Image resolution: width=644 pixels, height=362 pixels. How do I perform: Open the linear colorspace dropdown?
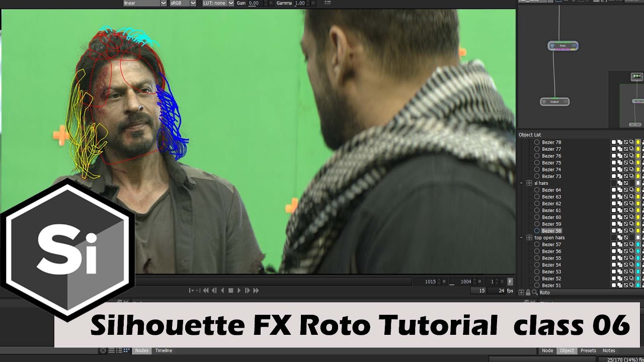145,3
